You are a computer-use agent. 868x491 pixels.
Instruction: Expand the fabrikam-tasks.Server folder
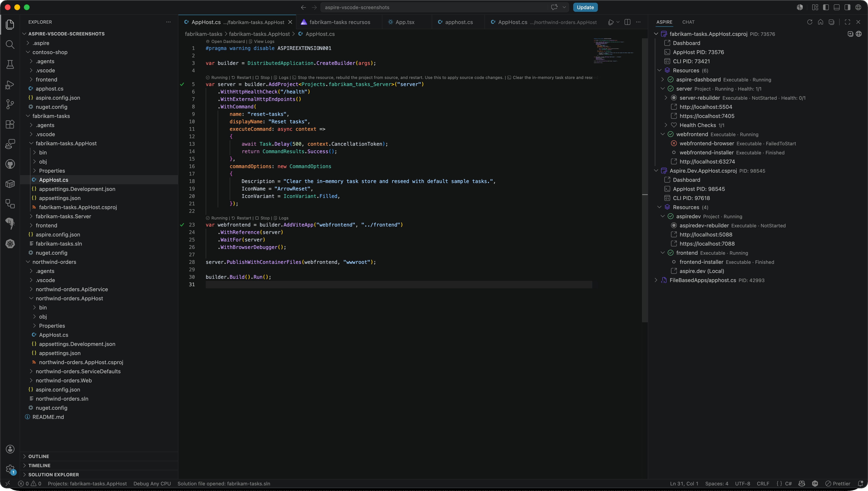pyautogui.click(x=31, y=217)
